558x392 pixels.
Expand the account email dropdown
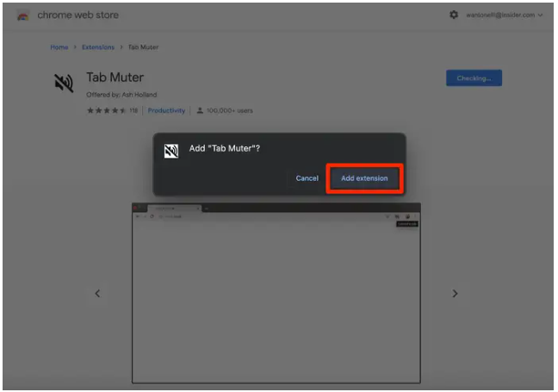click(x=505, y=15)
